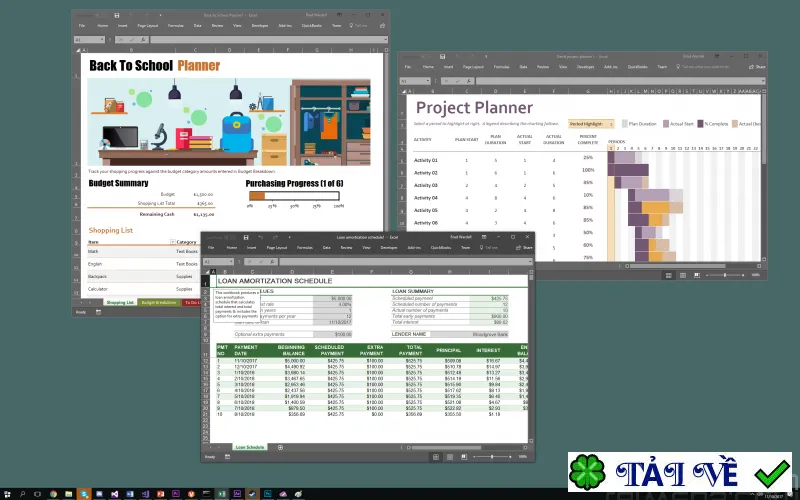Click Remaining Cash label in Budget Summary
The image size is (800, 500).
[x=157, y=214]
